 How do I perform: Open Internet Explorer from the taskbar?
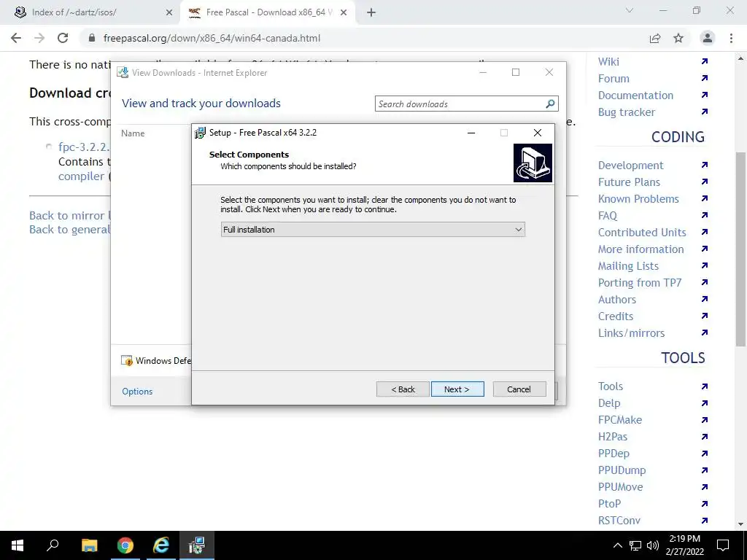click(x=161, y=545)
